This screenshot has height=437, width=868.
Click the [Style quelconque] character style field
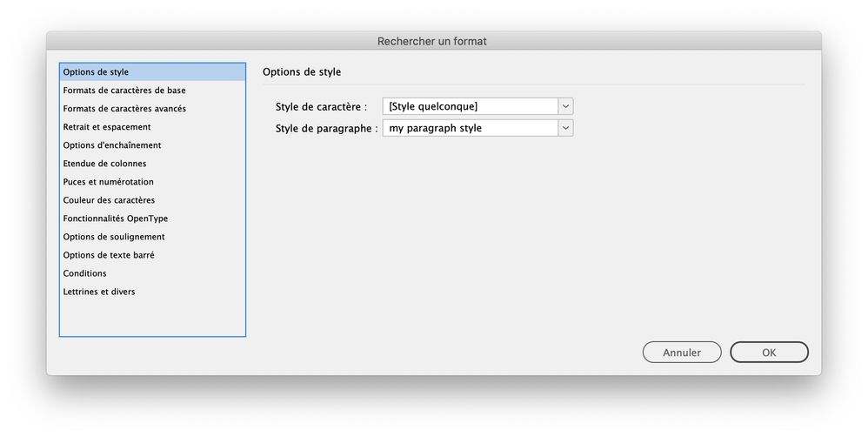(x=470, y=106)
